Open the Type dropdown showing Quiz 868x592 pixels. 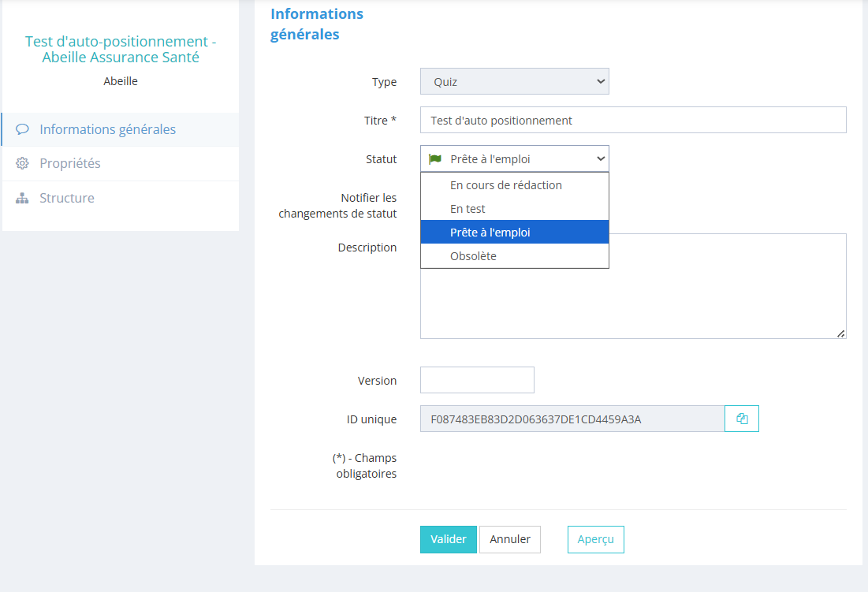point(514,81)
